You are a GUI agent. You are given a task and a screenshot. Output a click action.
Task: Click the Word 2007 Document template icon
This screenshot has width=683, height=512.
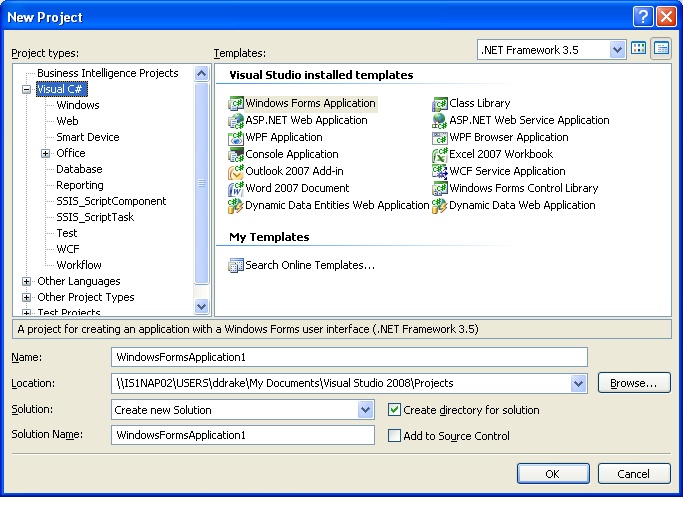236,189
